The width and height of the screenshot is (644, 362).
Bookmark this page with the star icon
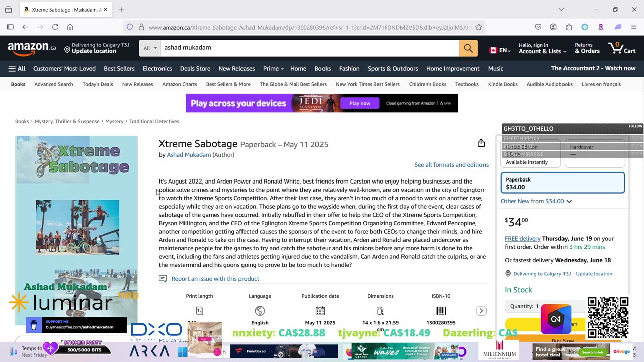[479, 27]
